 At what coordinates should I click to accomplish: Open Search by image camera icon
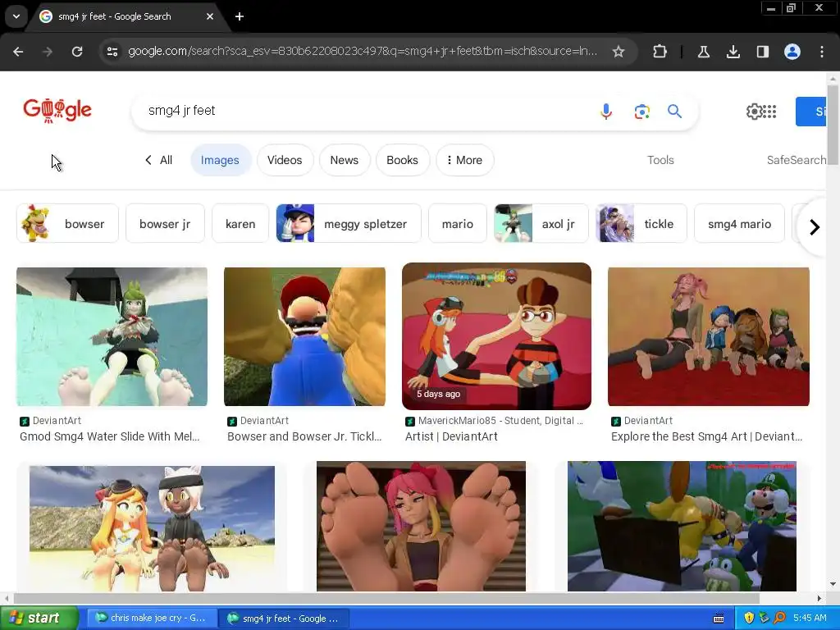641,112
